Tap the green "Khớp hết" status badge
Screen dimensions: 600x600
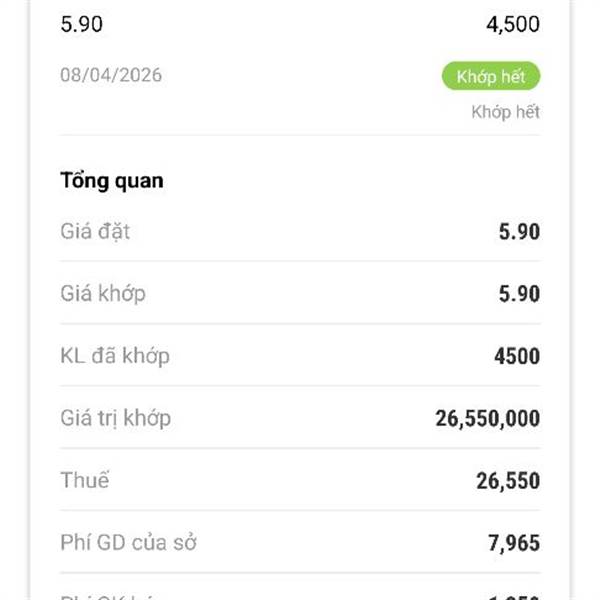click(490, 76)
